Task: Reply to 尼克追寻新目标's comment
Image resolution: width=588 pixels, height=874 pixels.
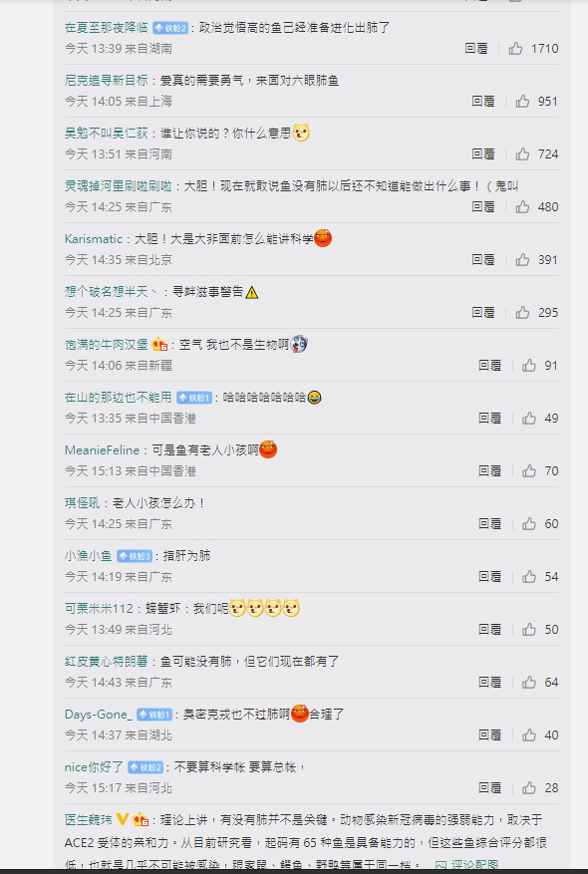Action: pyautogui.click(x=483, y=101)
